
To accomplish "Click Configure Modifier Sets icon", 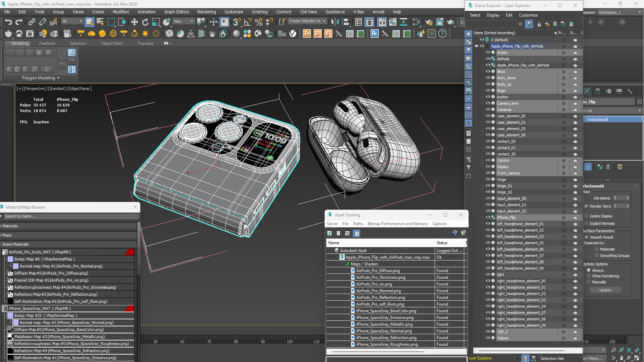I will pos(620,167).
